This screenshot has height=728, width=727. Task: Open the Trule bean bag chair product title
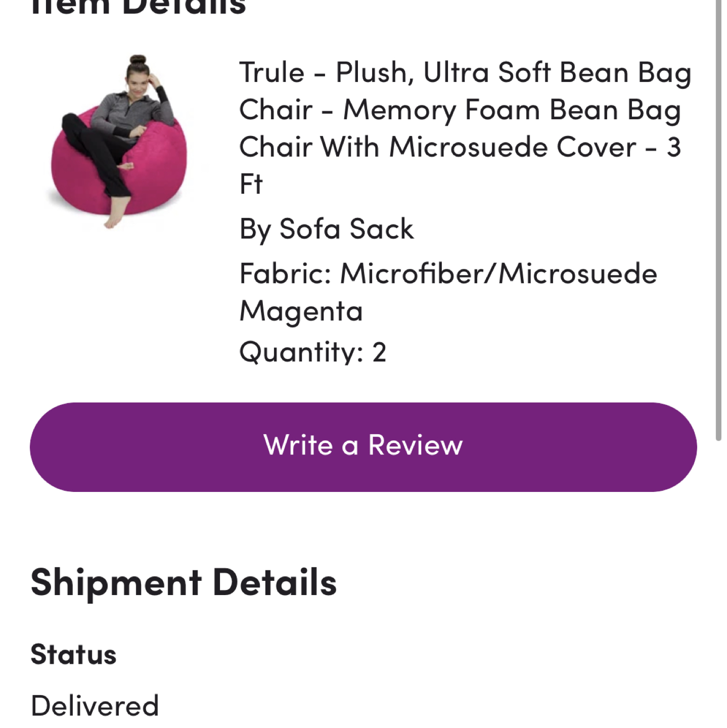point(465,128)
